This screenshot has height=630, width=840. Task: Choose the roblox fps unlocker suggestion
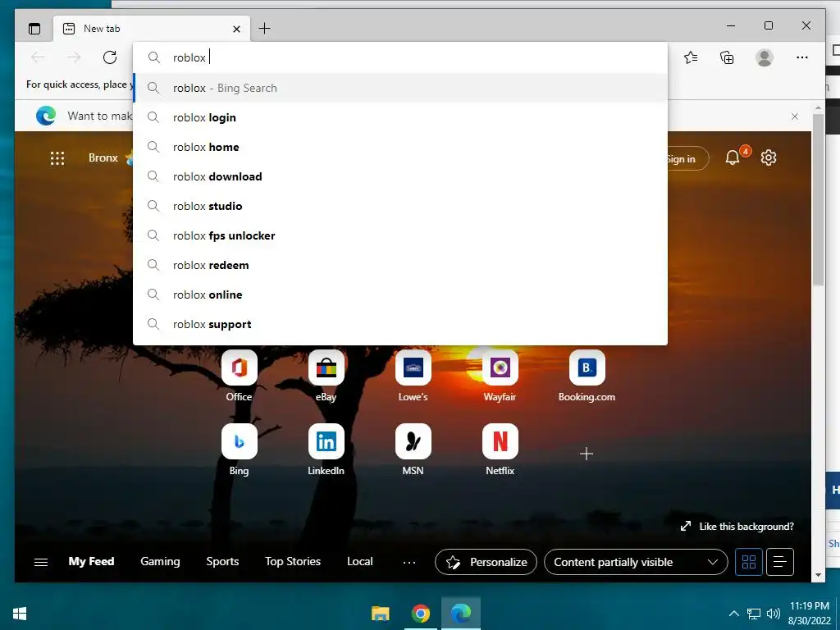(x=400, y=235)
